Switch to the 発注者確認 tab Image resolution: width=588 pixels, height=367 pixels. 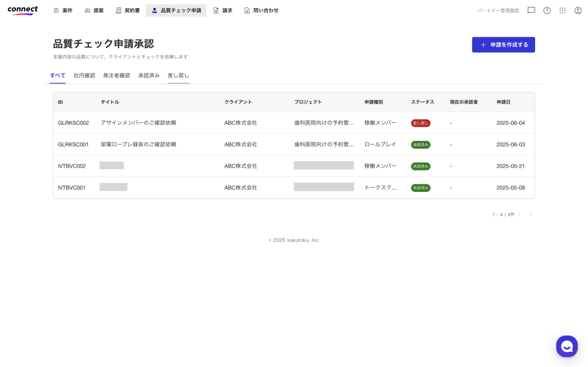117,75
